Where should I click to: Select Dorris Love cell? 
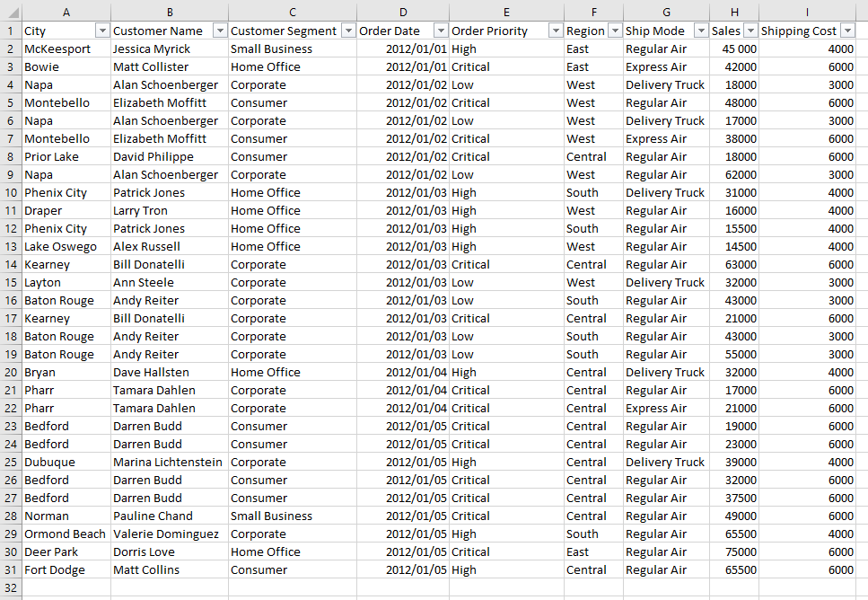coord(170,551)
